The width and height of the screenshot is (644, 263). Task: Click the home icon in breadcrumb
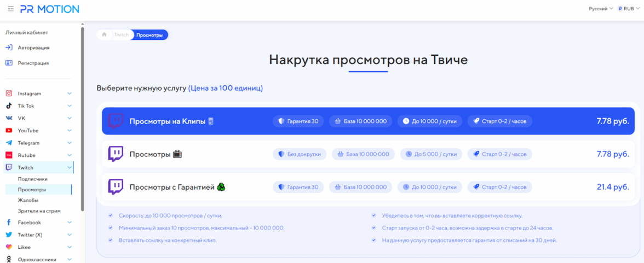coord(105,35)
